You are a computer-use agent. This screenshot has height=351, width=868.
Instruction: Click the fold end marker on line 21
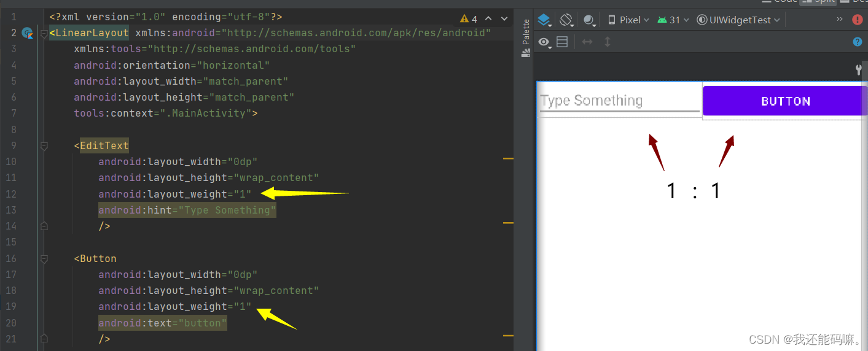point(44,339)
